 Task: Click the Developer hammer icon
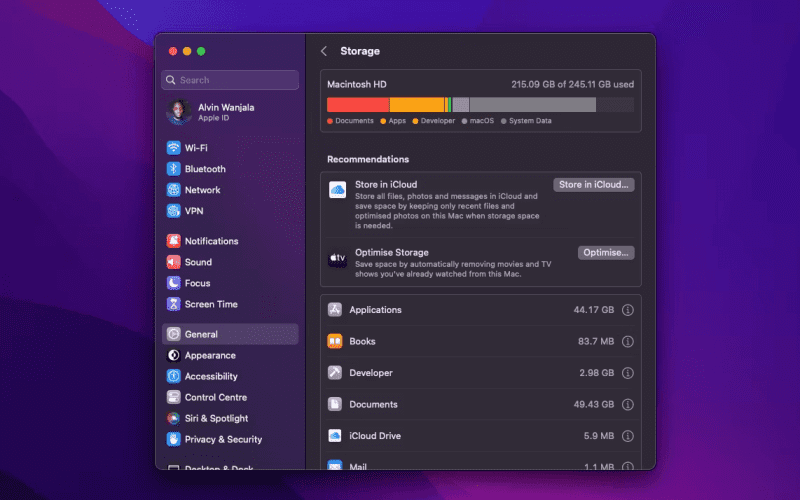click(x=335, y=373)
